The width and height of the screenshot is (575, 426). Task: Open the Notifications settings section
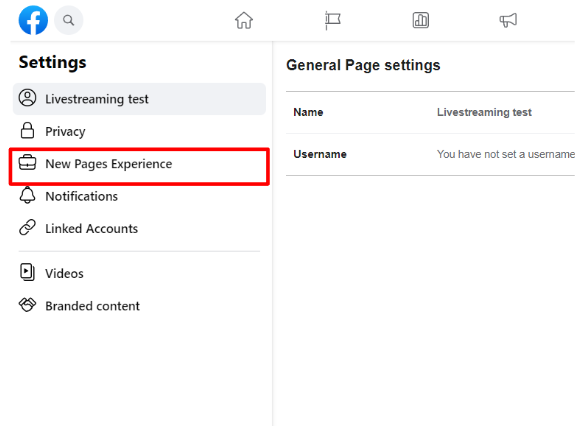pyautogui.click(x=139, y=196)
